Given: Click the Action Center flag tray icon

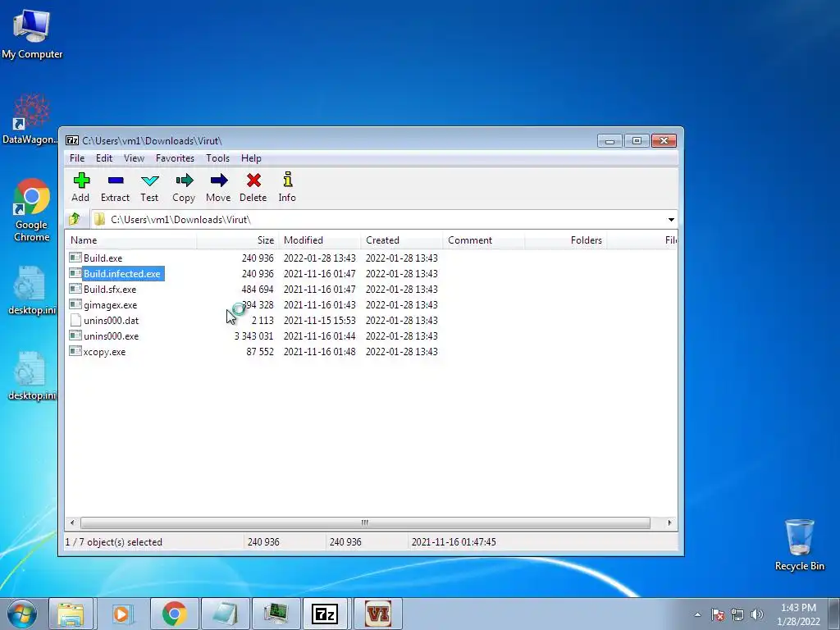Looking at the screenshot, I should (x=718, y=614).
